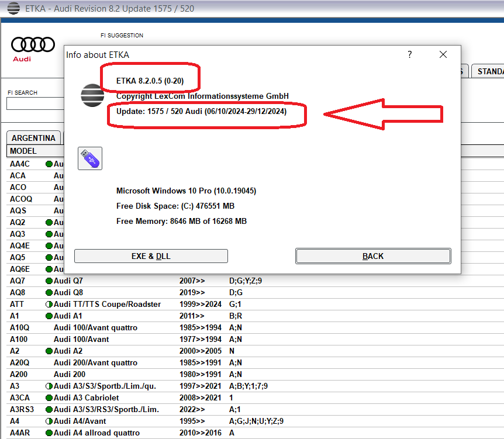Select the Audi 100/Avant entry

coord(81,340)
